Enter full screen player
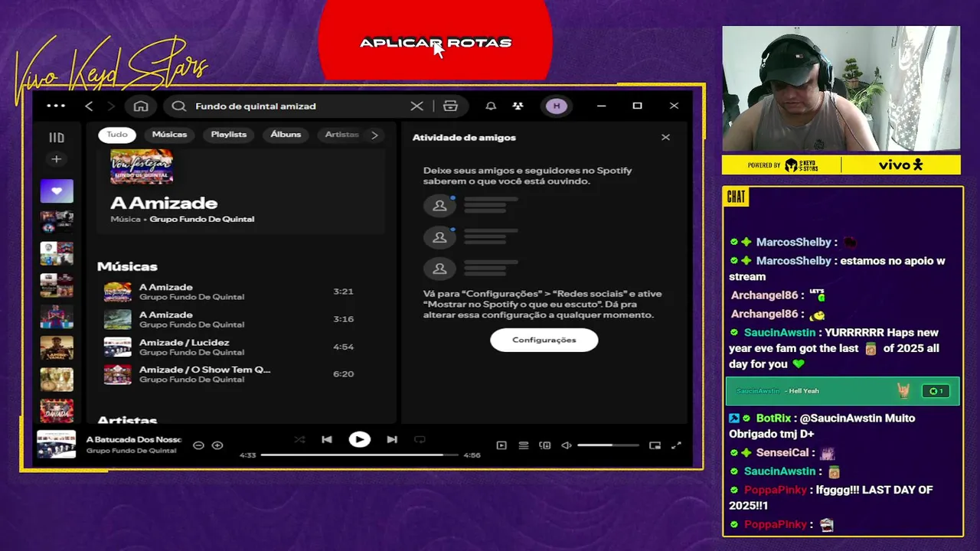Screen dimensions: 980x551 pos(676,445)
